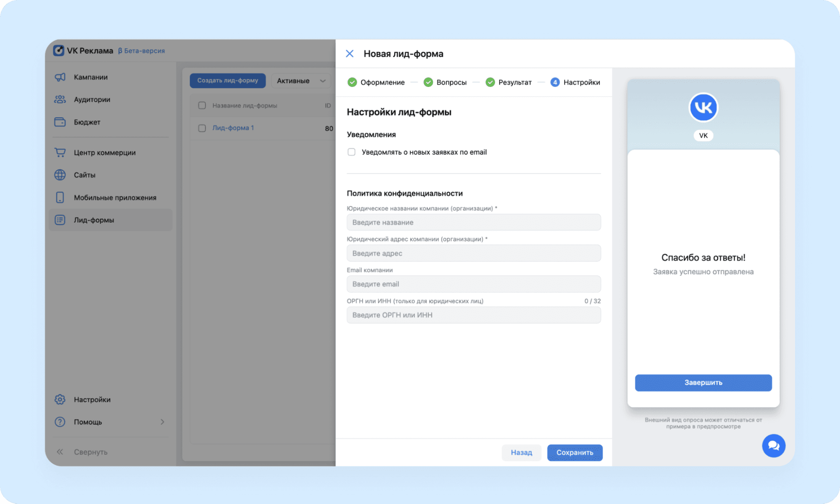
Task: Click the Настройки gear icon in sidebar
Action: coord(60,399)
